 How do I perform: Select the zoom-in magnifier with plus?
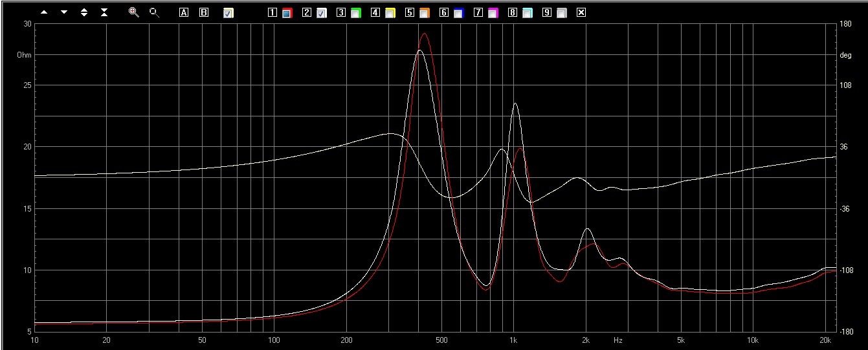pos(134,12)
